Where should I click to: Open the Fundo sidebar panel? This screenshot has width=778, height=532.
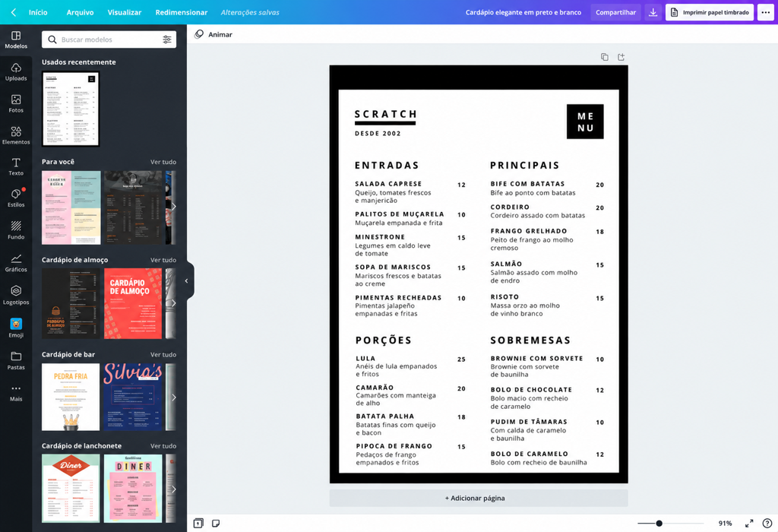[x=16, y=230]
